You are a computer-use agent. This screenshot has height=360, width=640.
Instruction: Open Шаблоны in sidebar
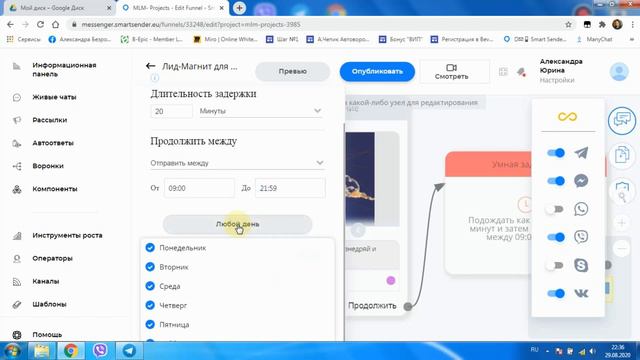[x=49, y=304]
